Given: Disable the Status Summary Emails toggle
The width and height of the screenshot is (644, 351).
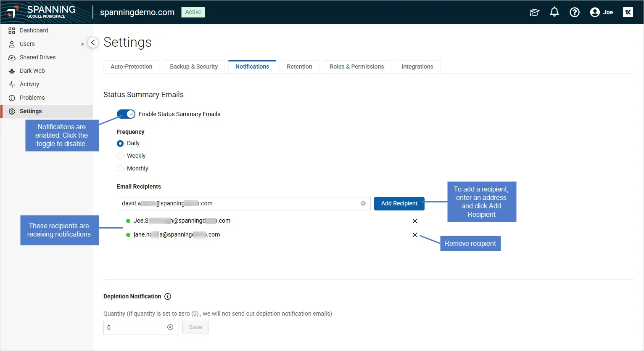Looking at the screenshot, I should (x=126, y=114).
